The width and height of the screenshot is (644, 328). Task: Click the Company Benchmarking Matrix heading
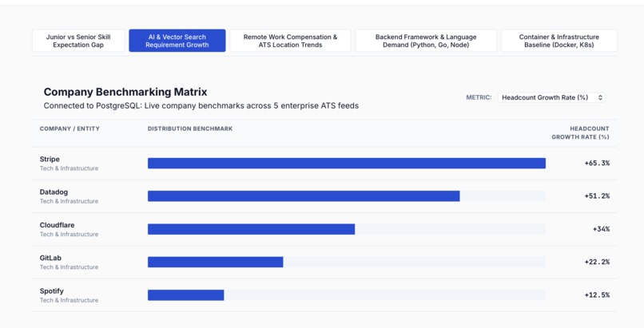[x=125, y=92]
